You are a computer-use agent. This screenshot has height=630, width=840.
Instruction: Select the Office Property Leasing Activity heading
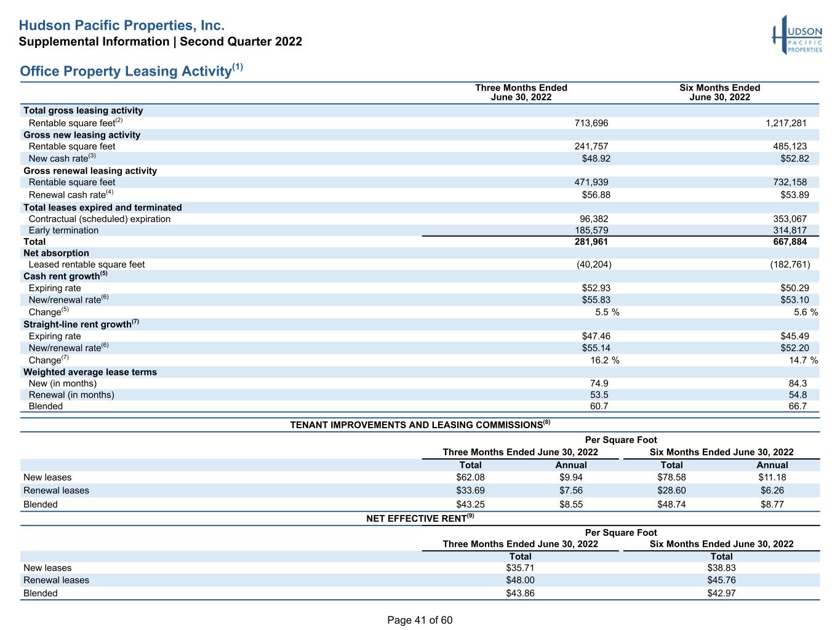125,71
